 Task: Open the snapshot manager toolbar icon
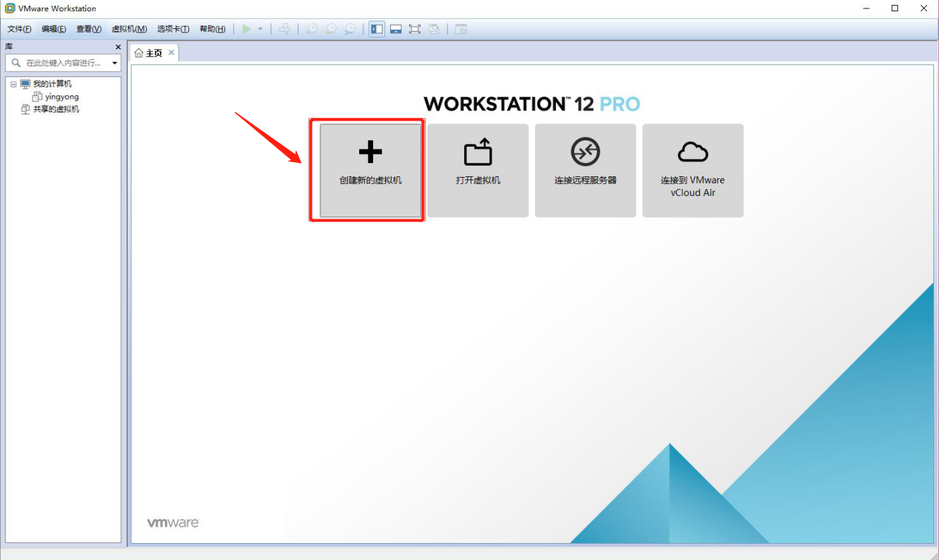click(x=350, y=29)
